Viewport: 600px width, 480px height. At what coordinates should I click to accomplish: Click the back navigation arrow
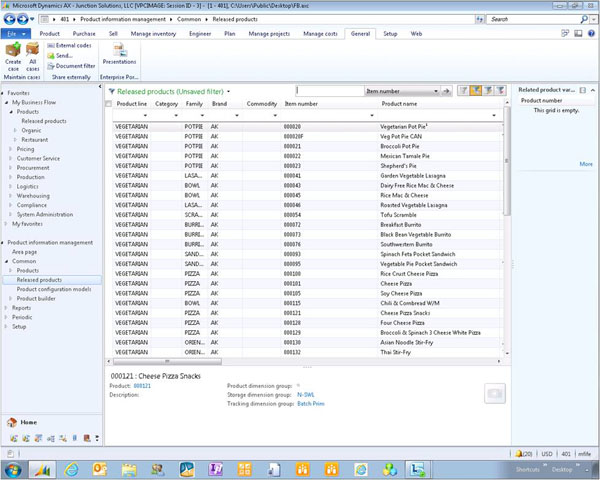coord(9,19)
